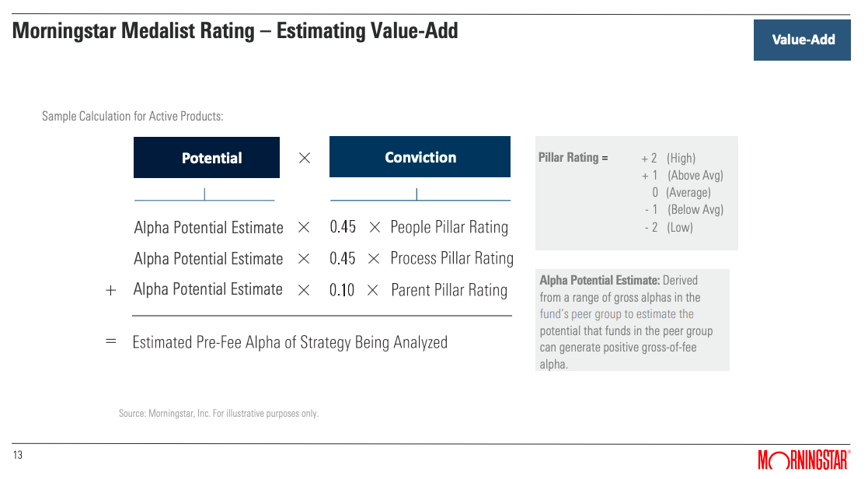Click the Morningstar logo
This screenshot has height=479, width=868.
(x=804, y=460)
